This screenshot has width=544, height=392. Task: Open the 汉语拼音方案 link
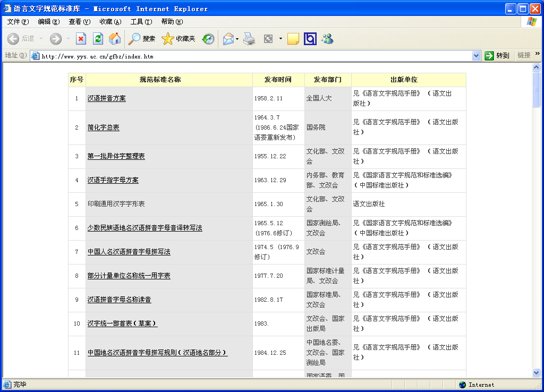[106, 98]
